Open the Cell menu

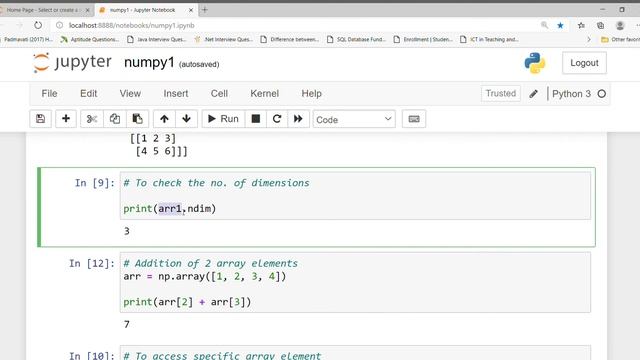point(219,93)
